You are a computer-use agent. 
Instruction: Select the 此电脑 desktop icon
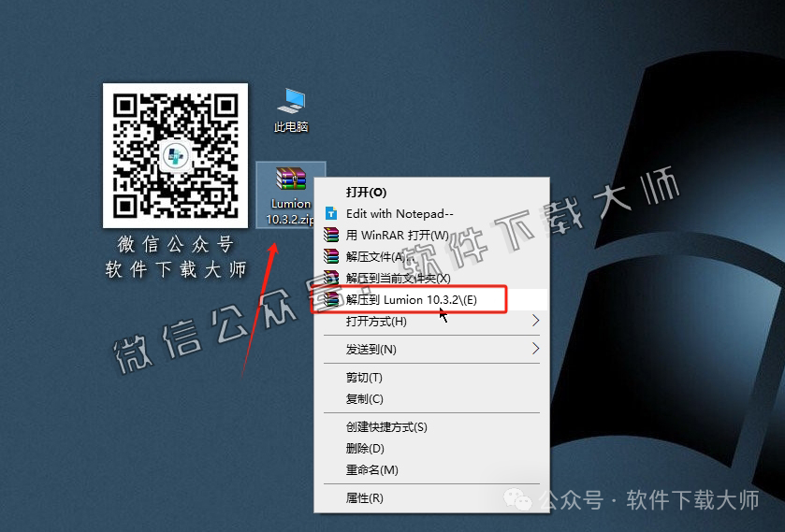coord(291,109)
